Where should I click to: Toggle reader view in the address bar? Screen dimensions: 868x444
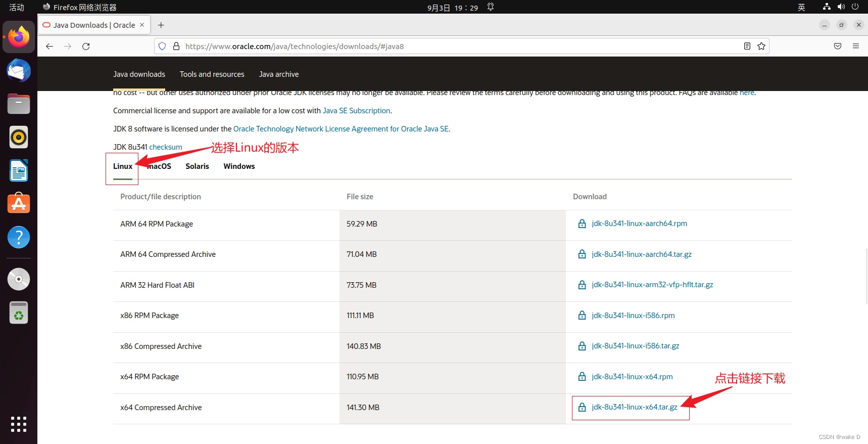tap(747, 46)
